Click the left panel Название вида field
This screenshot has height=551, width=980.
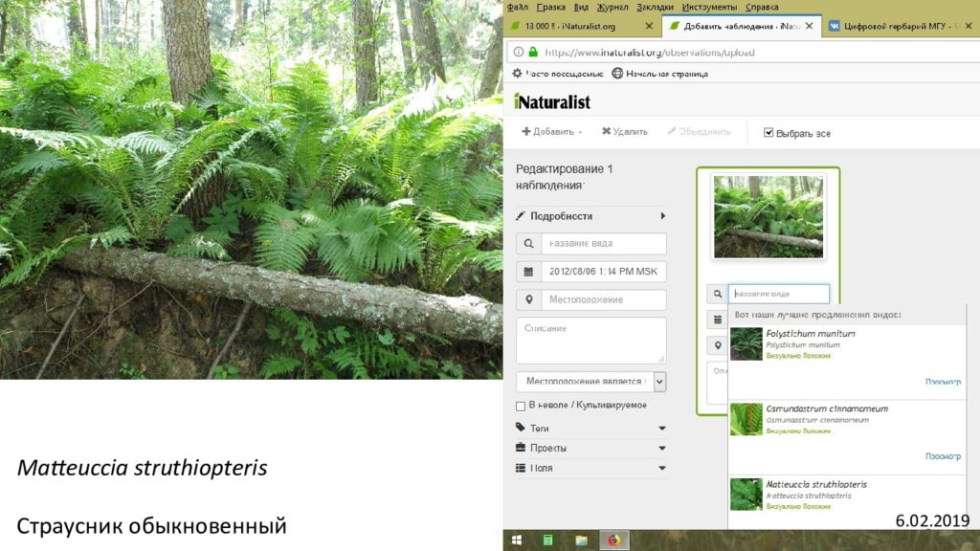604,243
